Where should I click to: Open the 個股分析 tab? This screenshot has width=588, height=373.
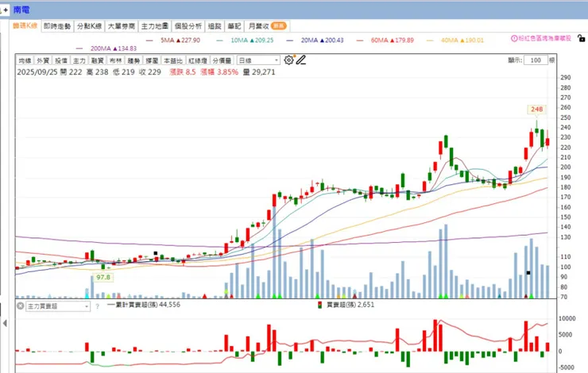click(x=188, y=26)
